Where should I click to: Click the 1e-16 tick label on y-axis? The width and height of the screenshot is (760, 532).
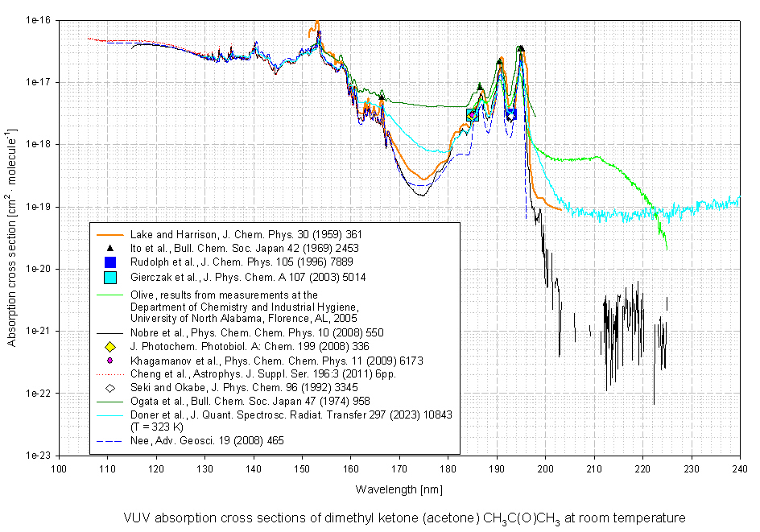pos(37,20)
